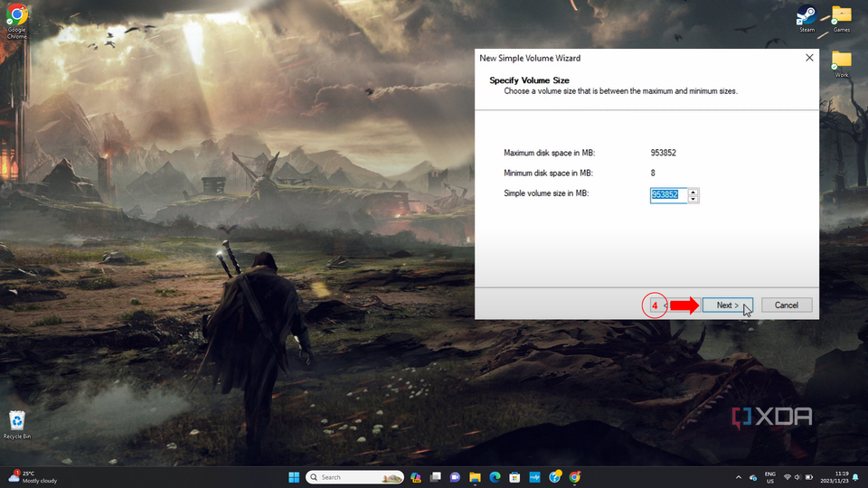Open the battery status tray icon
The height and width of the screenshot is (488, 868).
click(x=808, y=477)
